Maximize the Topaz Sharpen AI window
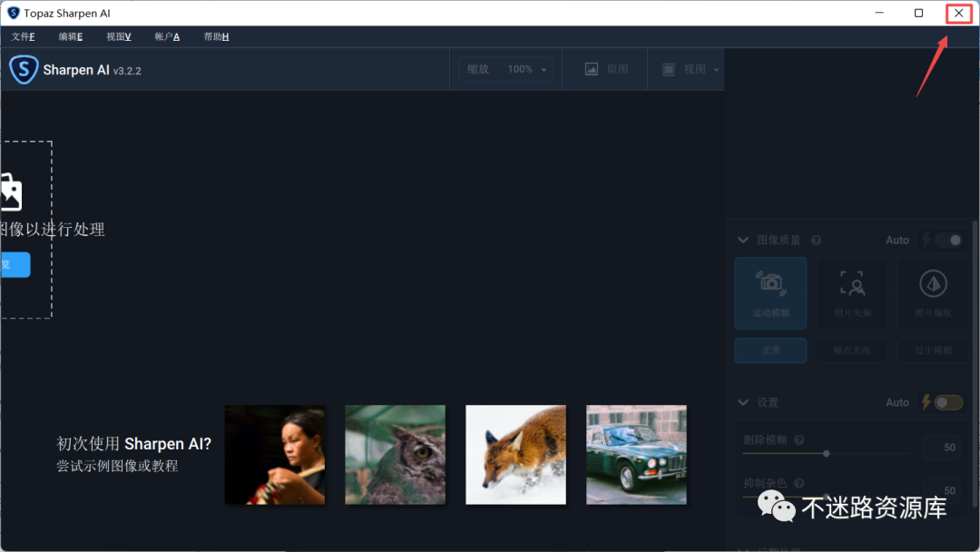Viewport: 980px width, 552px height. click(918, 13)
